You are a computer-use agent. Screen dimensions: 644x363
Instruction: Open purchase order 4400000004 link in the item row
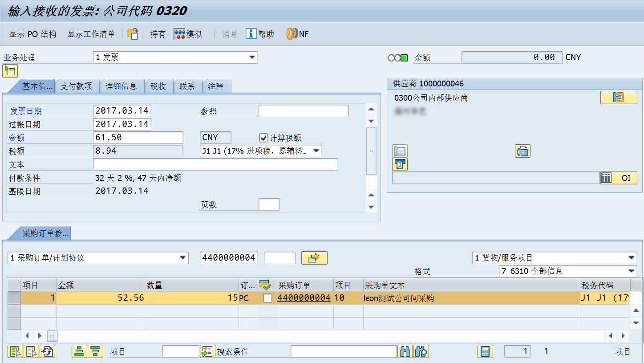pos(304,298)
